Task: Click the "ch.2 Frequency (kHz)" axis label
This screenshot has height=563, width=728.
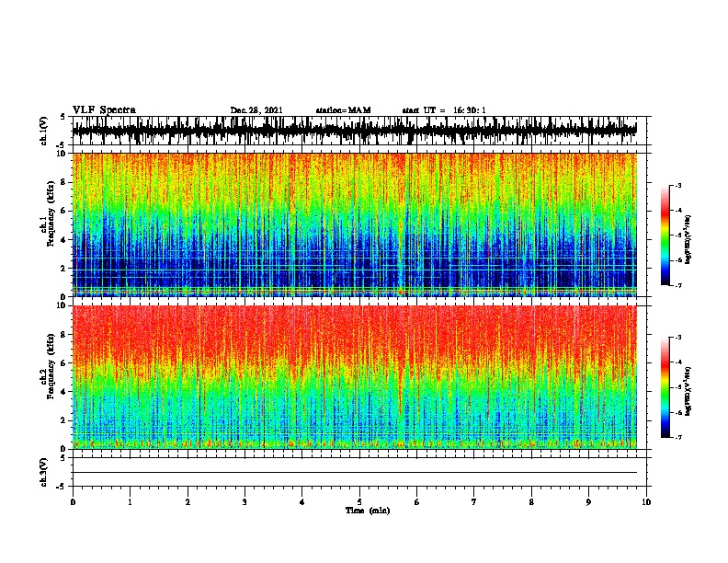Action: [48, 366]
